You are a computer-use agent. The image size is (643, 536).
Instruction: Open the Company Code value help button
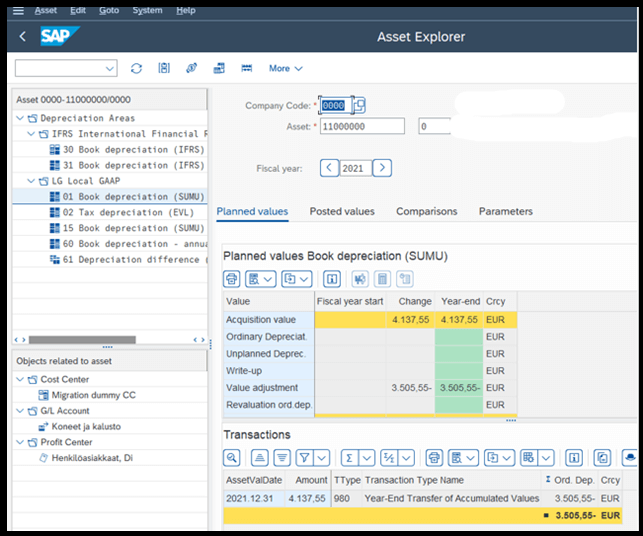(359, 105)
